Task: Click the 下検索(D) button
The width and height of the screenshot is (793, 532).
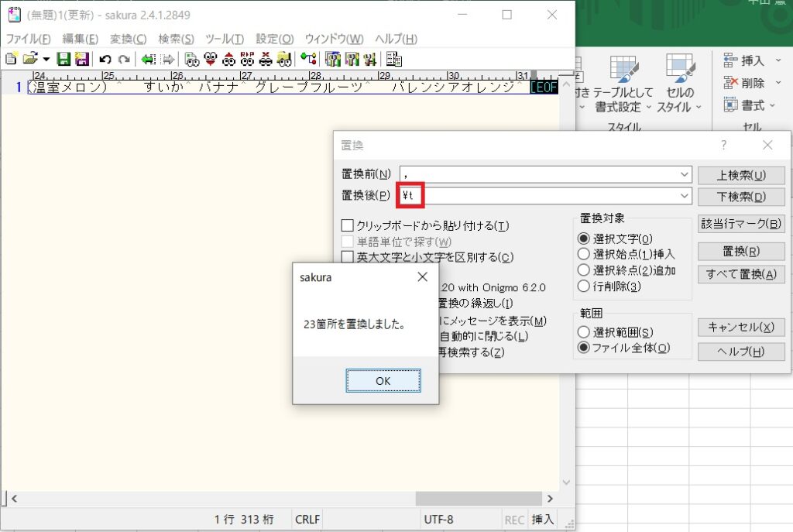Action: pyautogui.click(x=741, y=196)
